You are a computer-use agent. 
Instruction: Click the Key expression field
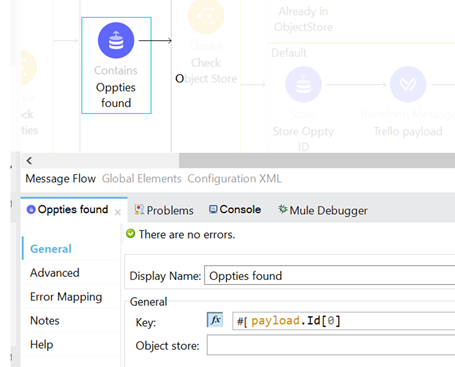344,321
